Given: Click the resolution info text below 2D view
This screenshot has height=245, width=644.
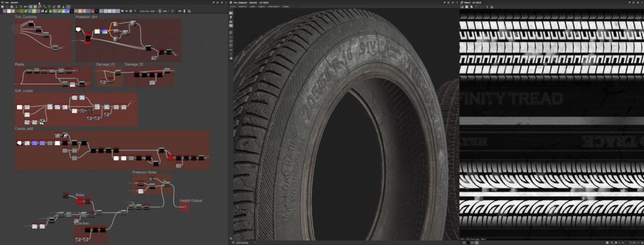Looking at the screenshot, I should click(x=473, y=239).
